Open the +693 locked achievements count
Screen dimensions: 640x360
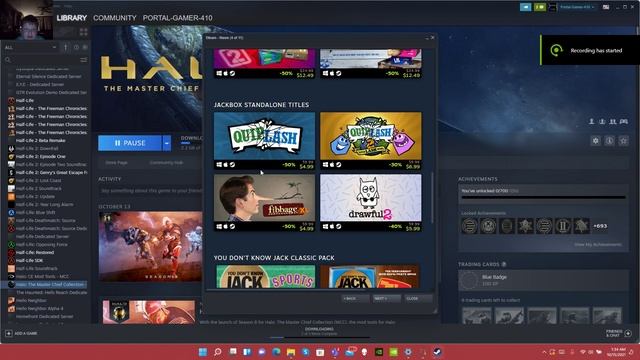(600, 226)
